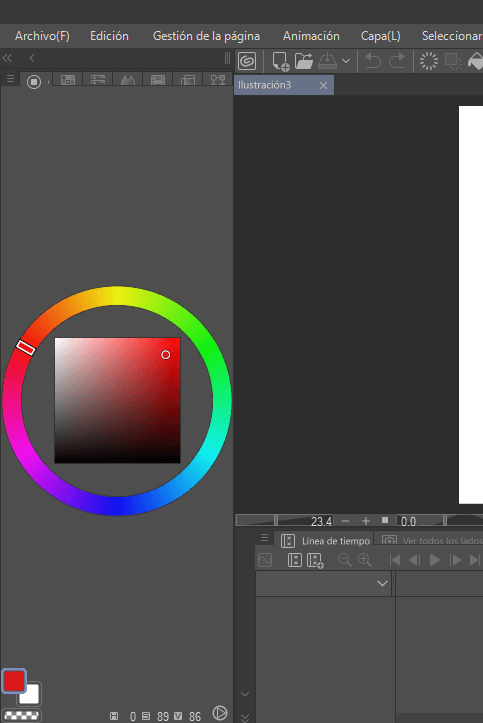
Task: Select the white sub color swatch
Action: pos(31,695)
